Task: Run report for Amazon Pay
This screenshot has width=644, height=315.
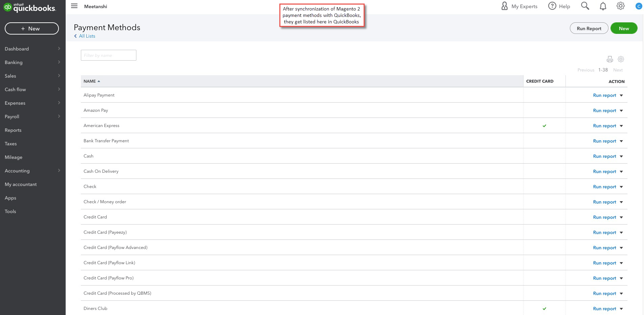Action: (x=604, y=110)
